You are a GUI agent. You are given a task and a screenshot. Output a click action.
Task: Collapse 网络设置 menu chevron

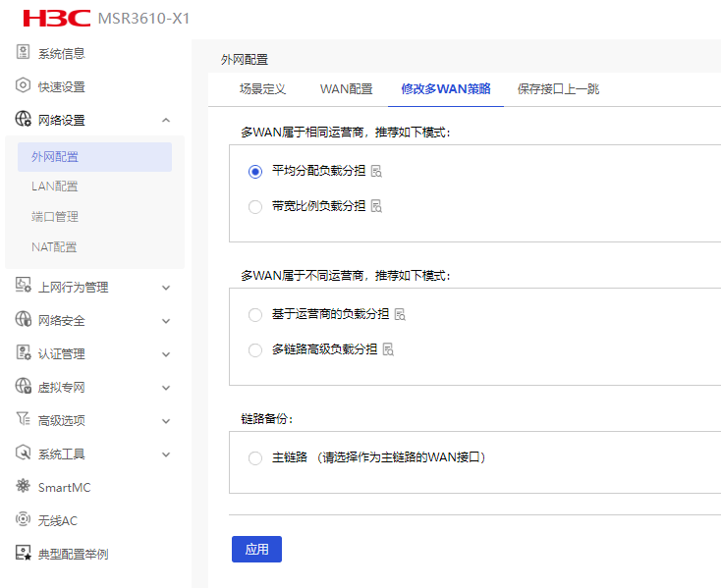(166, 121)
